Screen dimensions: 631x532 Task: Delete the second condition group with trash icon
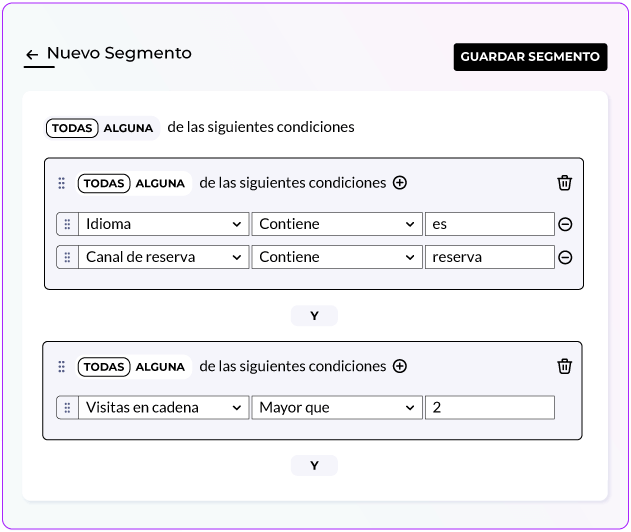click(565, 367)
